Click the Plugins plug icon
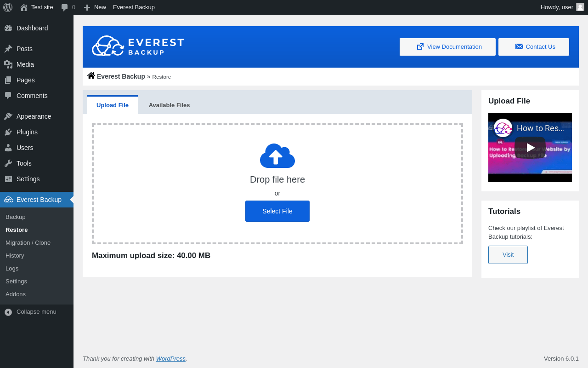 point(8,132)
